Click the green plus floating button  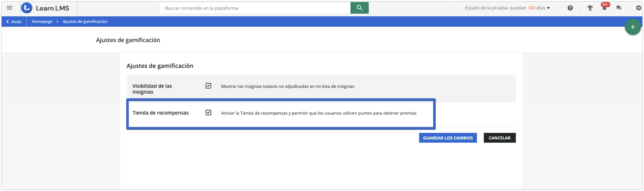coord(633,27)
